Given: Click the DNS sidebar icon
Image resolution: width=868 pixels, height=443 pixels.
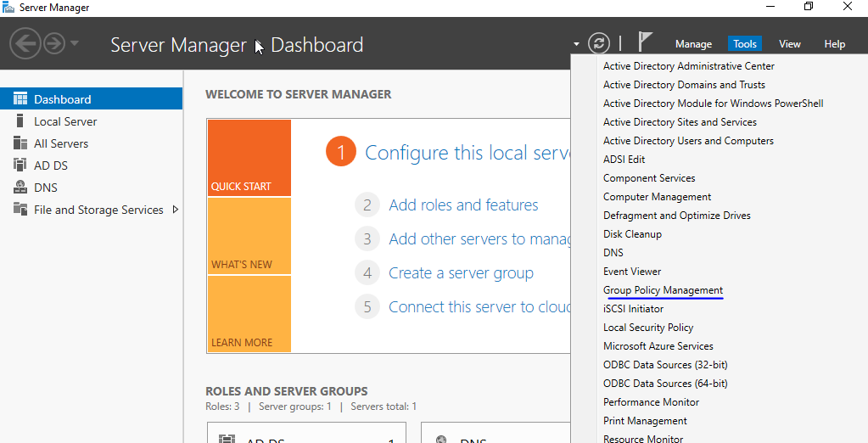Looking at the screenshot, I should [20, 188].
